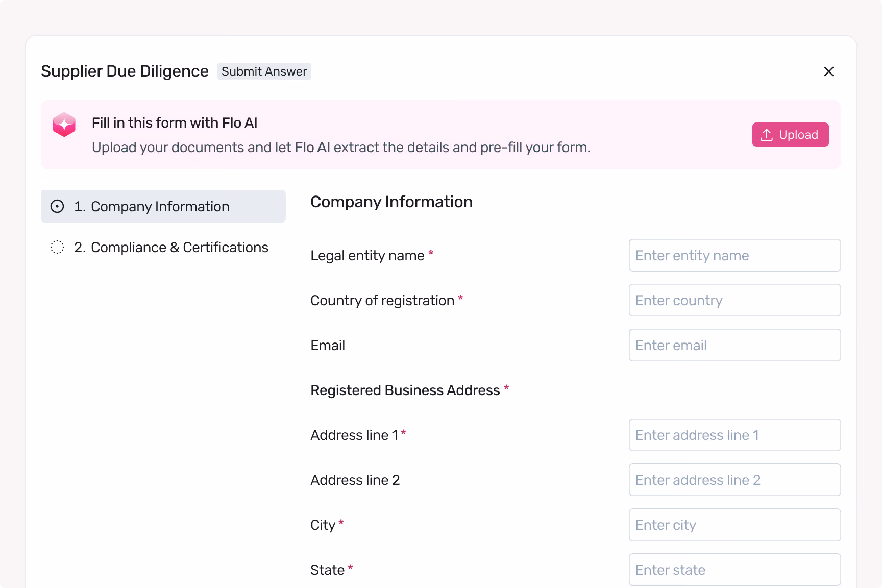
Task: Click the State label
Action: coord(328,570)
